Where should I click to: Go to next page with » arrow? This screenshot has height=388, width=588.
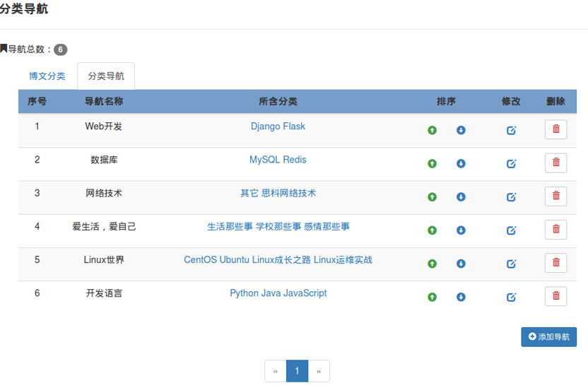319,371
